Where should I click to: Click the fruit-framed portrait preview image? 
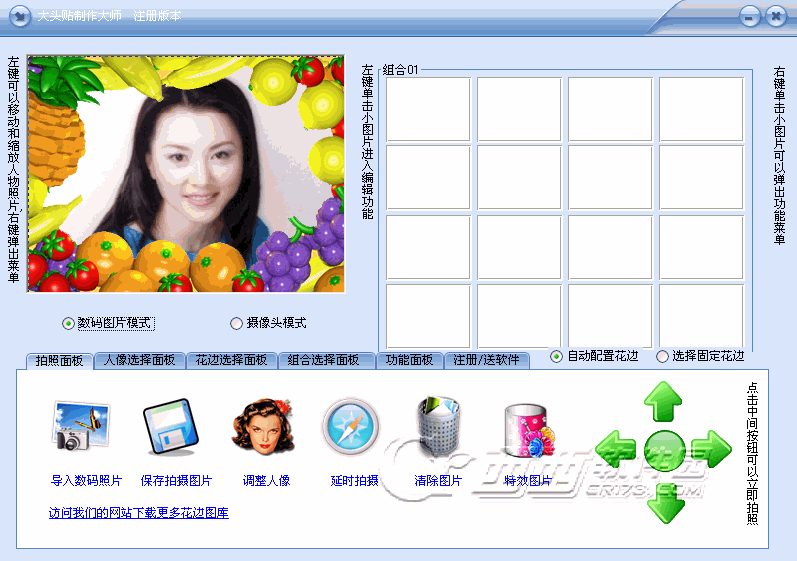[186, 174]
